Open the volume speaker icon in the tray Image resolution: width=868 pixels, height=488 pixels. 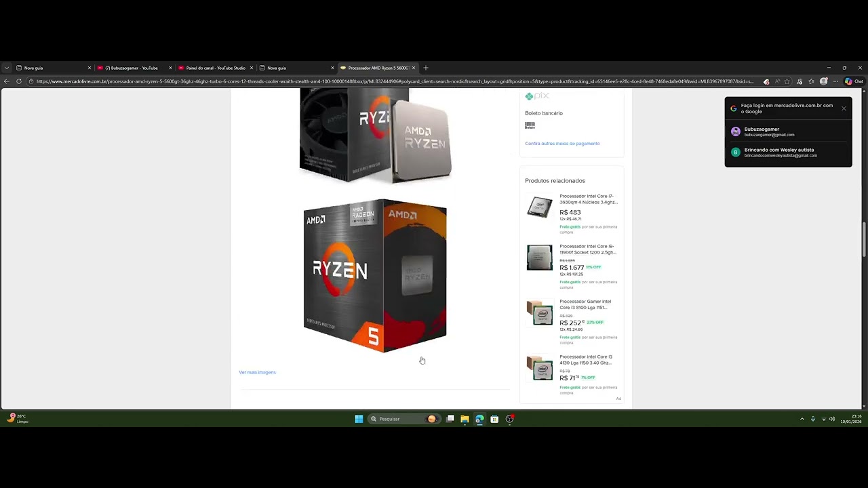832,419
